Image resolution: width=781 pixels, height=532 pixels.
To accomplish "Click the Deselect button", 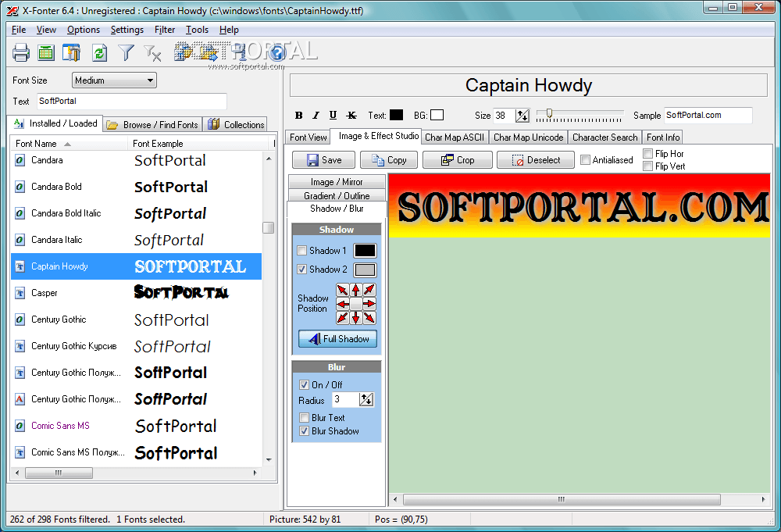I will 536,160.
